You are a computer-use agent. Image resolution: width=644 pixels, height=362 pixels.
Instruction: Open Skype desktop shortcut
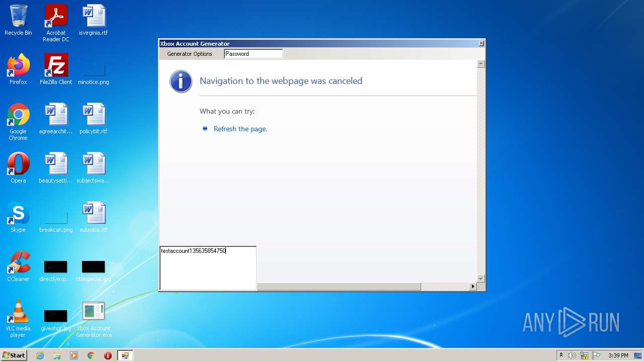tap(18, 217)
